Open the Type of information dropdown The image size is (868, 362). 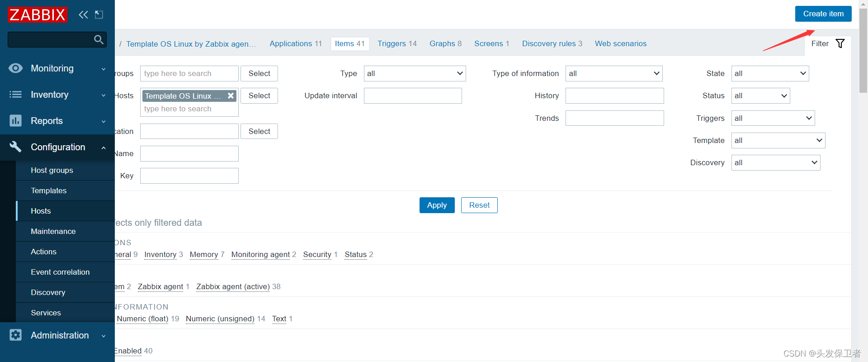[614, 73]
